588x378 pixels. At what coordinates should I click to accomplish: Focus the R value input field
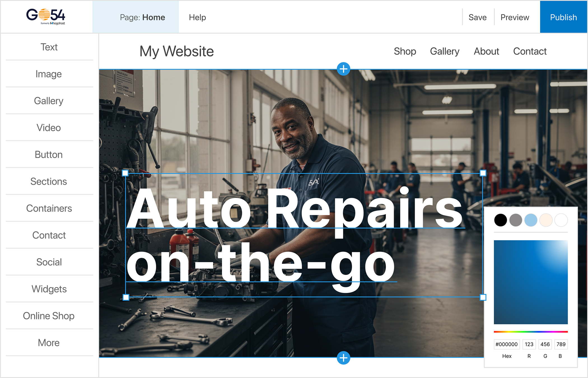click(529, 344)
